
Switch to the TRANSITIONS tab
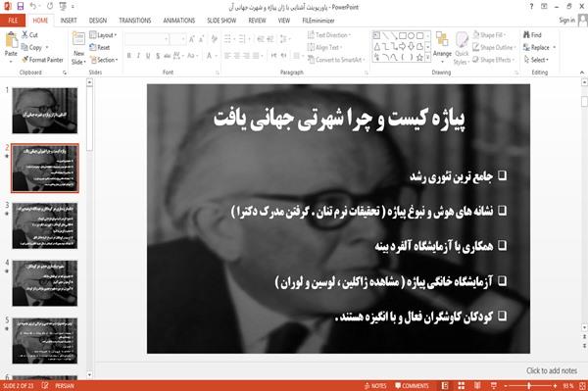135,21
